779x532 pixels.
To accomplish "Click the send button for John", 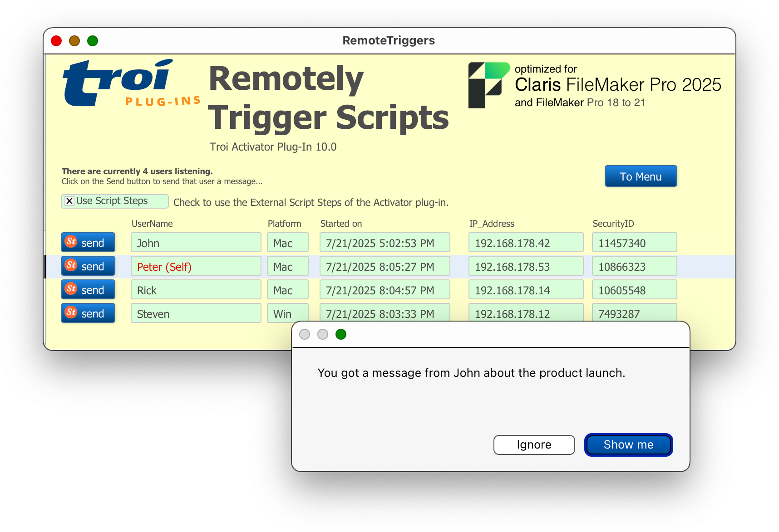I will point(88,242).
